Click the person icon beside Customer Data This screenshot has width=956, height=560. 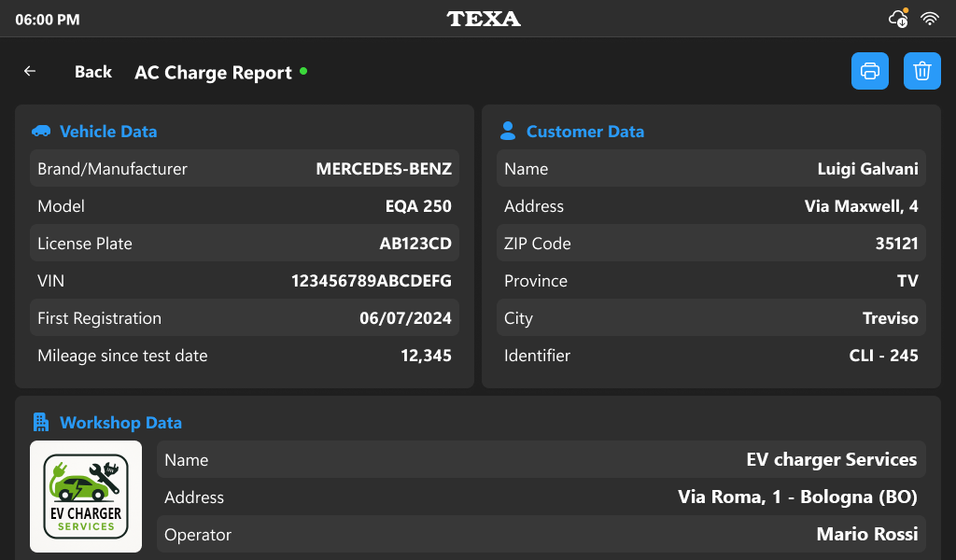[x=508, y=131]
